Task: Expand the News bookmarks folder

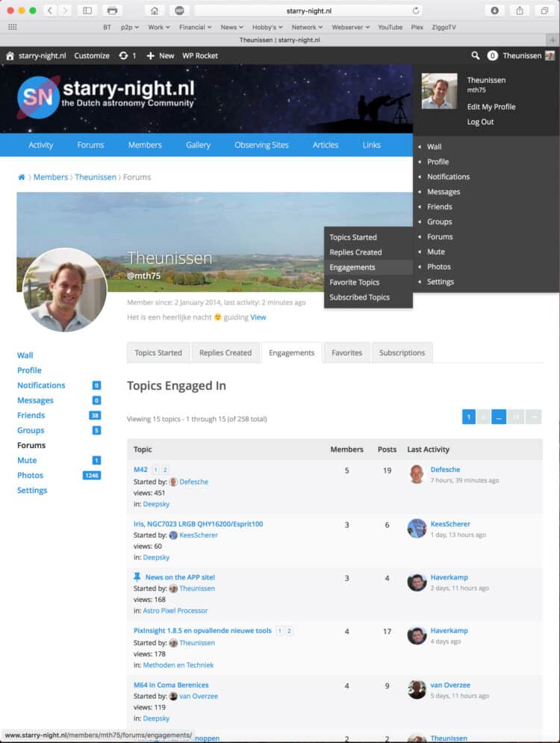Action: coord(231,27)
